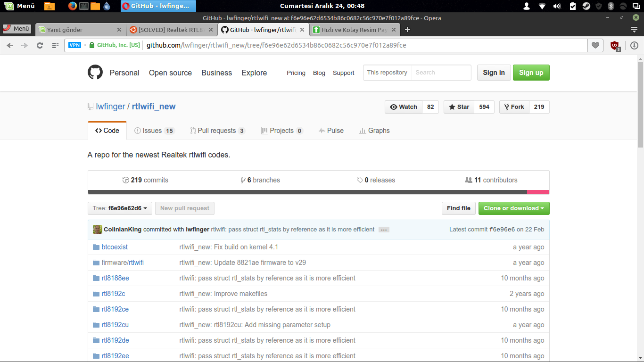View the 219 commits link
This screenshot has height=362, width=644.
pos(145,180)
